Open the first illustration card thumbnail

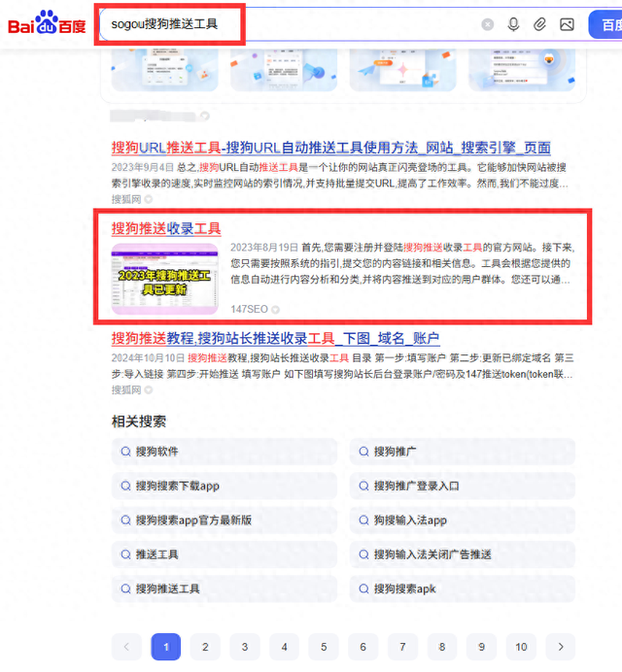(x=164, y=69)
